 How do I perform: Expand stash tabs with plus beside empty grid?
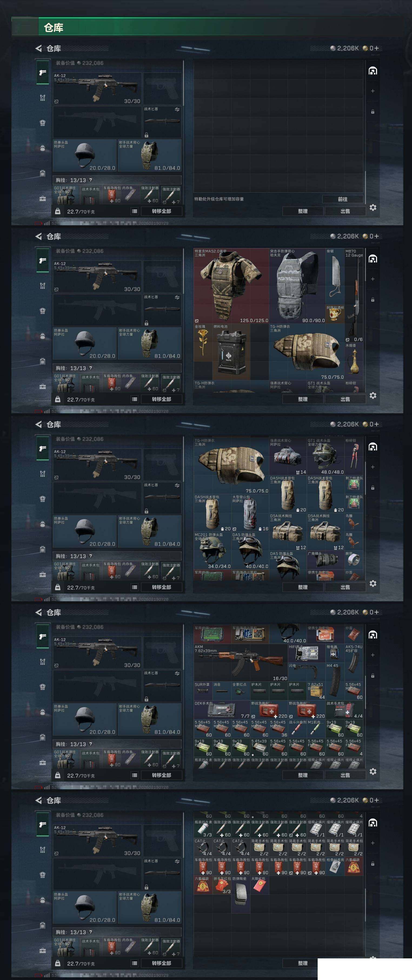373,91
